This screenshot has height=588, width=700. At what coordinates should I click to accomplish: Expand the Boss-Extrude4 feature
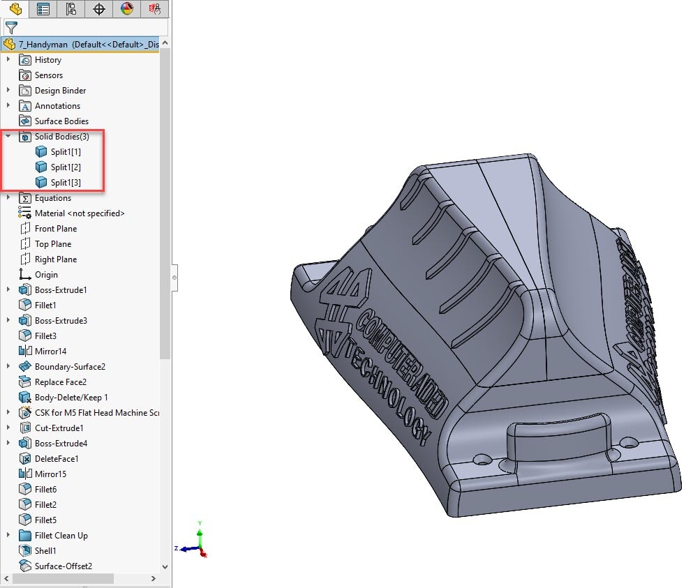point(8,443)
